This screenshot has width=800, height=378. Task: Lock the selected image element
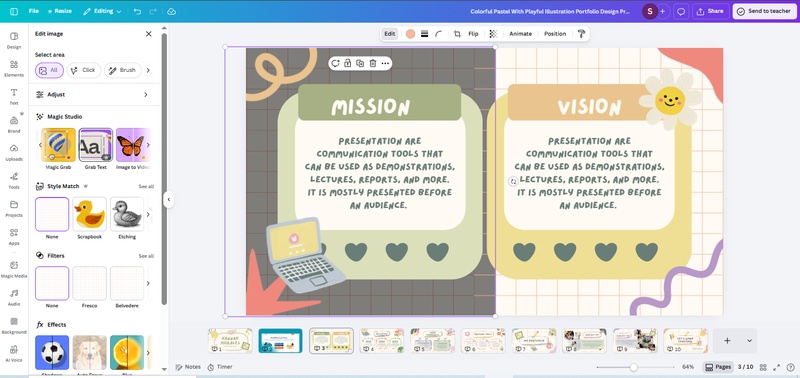coord(347,63)
